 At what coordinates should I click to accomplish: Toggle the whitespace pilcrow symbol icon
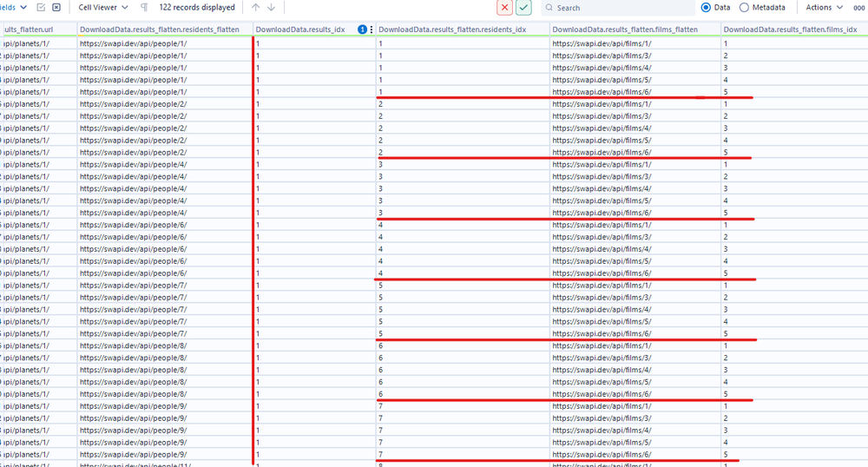[x=144, y=8]
